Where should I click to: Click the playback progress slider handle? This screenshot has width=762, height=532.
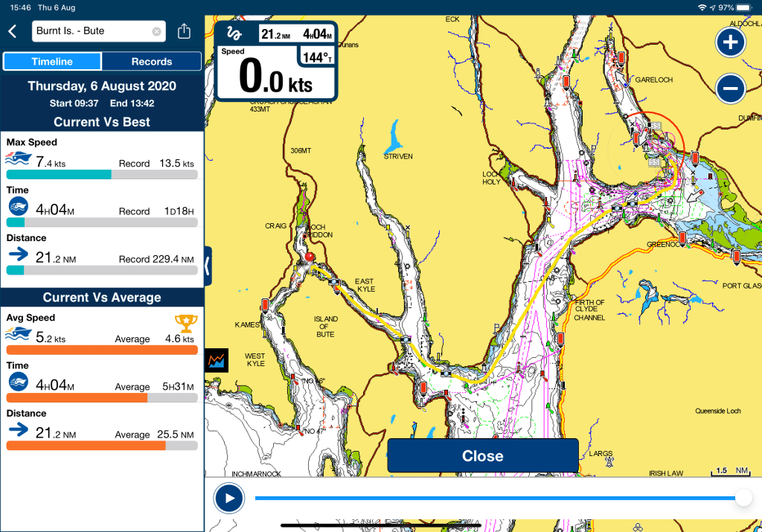[742, 499]
